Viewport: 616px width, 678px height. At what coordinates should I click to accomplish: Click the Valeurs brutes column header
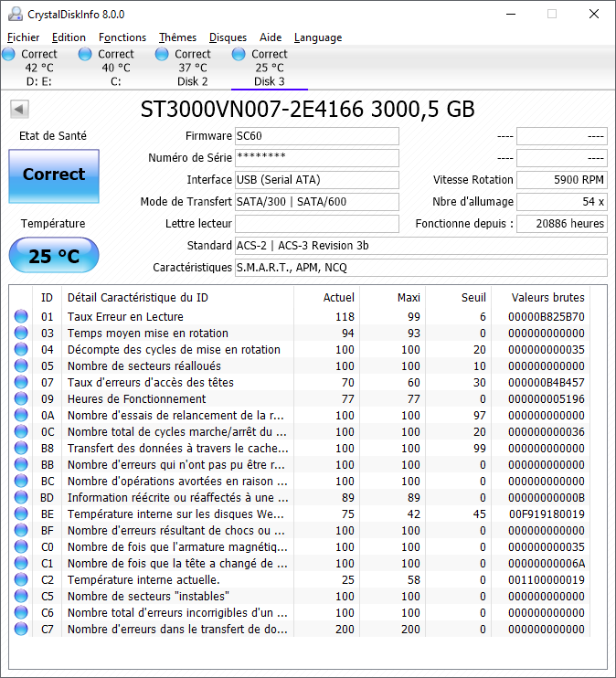[540, 298]
